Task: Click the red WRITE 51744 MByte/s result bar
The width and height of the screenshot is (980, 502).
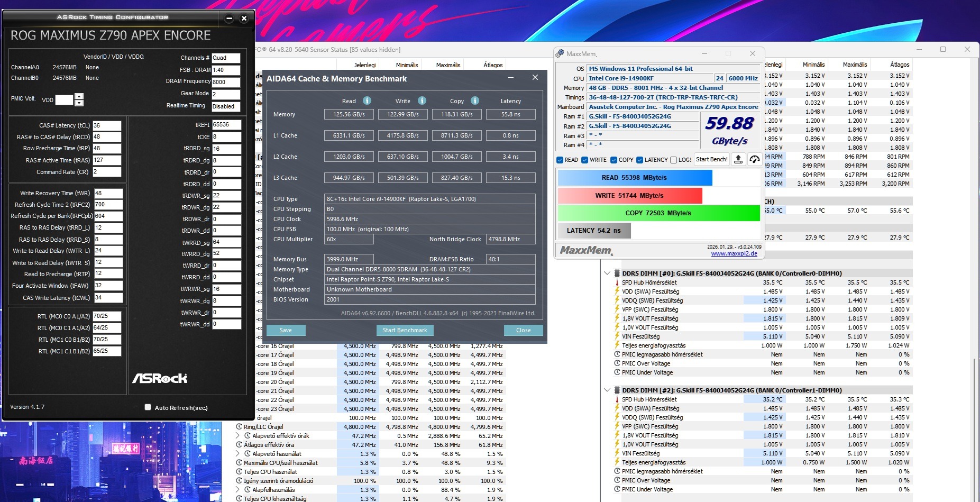Action: [630, 196]
